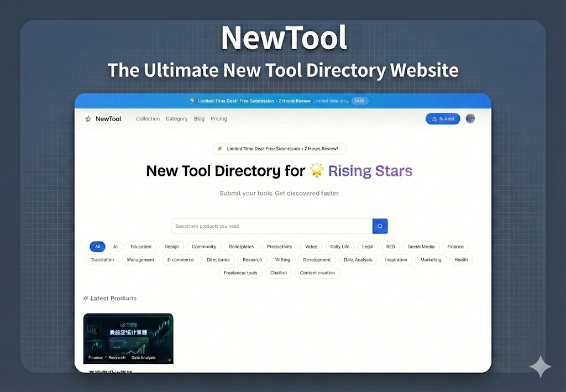Navigate to the Blog section
This screenshot has width=566, height=392.
point(199,118)
